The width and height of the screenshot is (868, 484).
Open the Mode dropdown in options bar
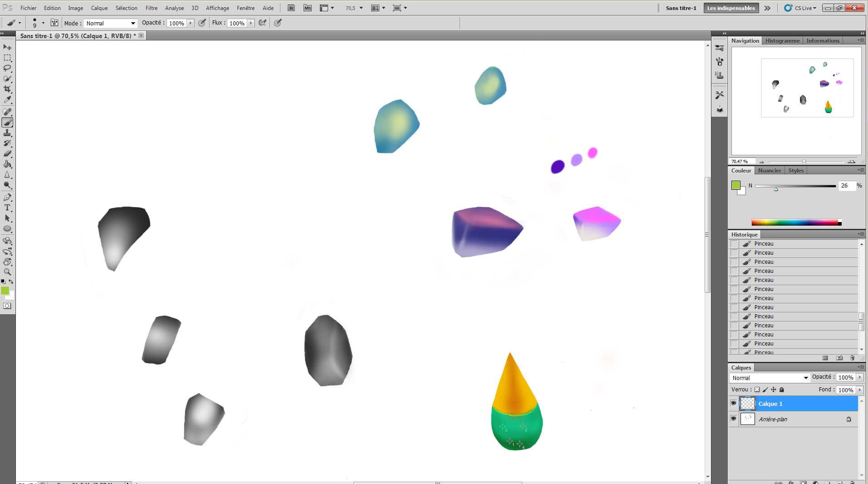pos(110,23)
